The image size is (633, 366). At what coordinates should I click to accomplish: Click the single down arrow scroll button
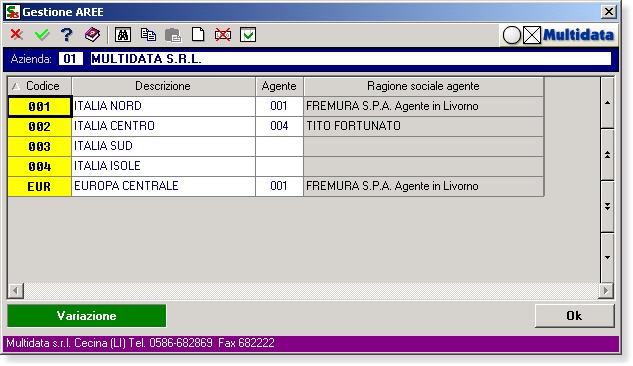[607, 257]
